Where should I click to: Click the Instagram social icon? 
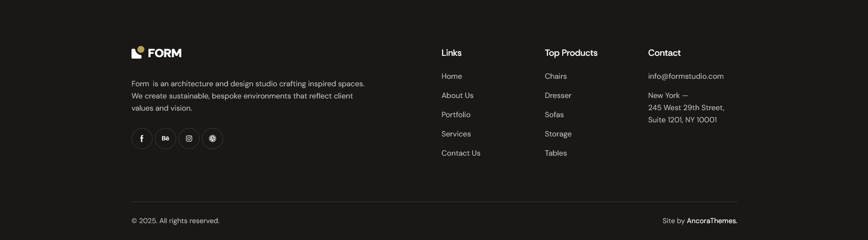click(189, 139)
